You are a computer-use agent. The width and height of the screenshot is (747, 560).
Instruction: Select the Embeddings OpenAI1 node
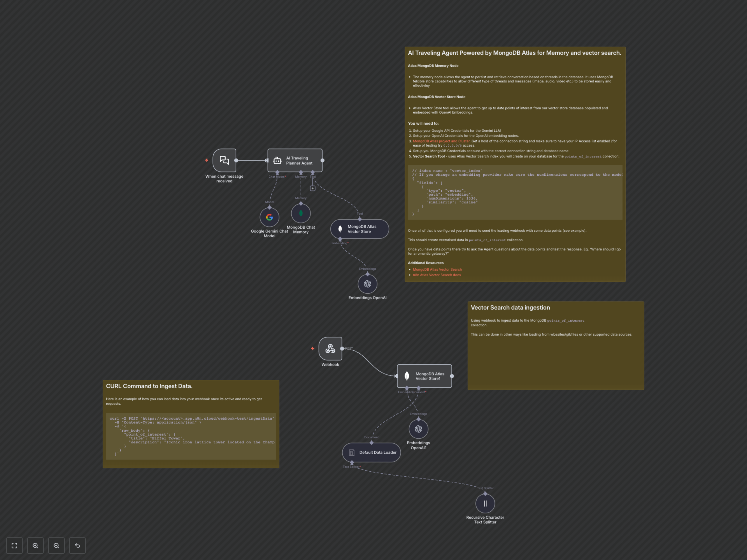(x=418, y=429)
